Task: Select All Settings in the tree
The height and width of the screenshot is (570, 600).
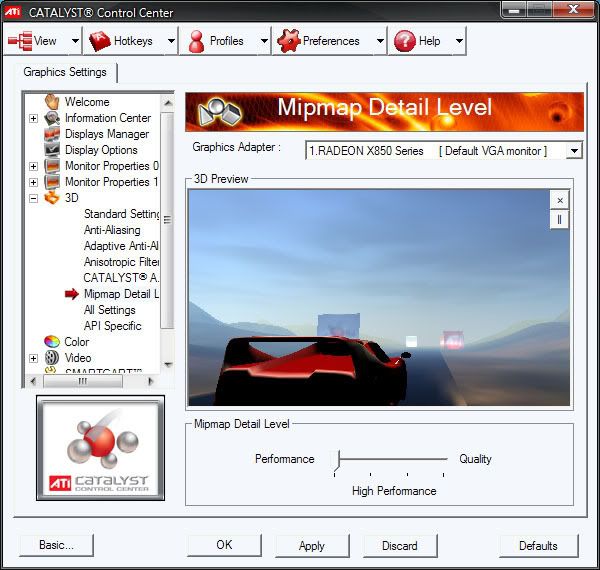Action: tap(109, 310)
